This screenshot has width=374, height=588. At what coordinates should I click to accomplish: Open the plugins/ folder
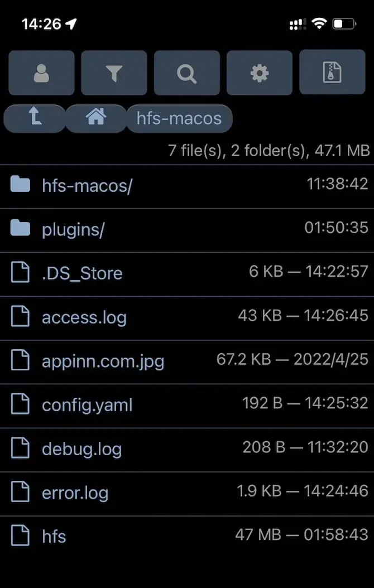point(73,229)
